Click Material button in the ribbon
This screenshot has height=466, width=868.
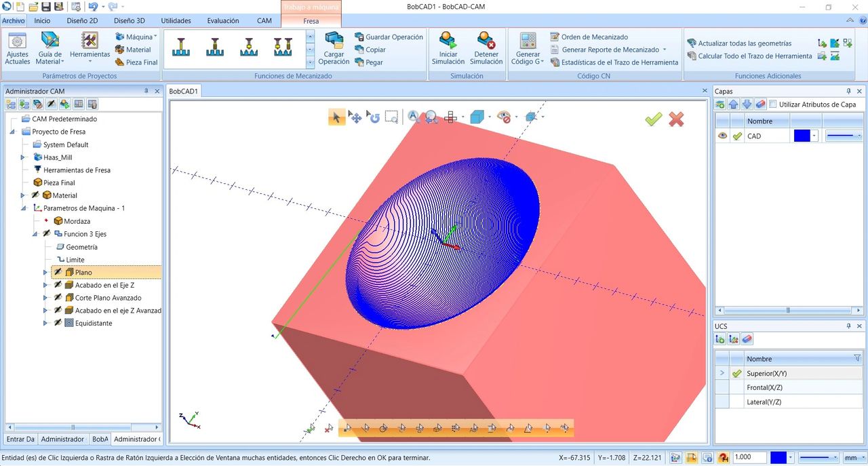coord(133,50)
